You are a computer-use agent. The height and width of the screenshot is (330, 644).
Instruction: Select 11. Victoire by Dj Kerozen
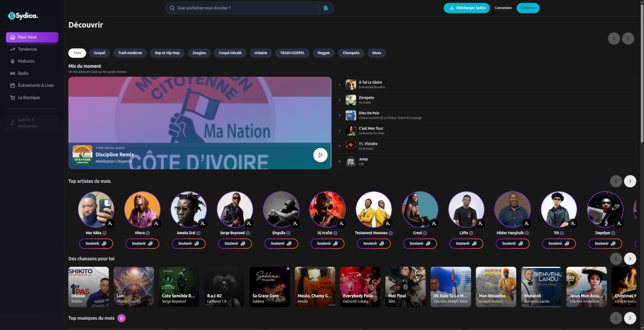pos(486,145)
